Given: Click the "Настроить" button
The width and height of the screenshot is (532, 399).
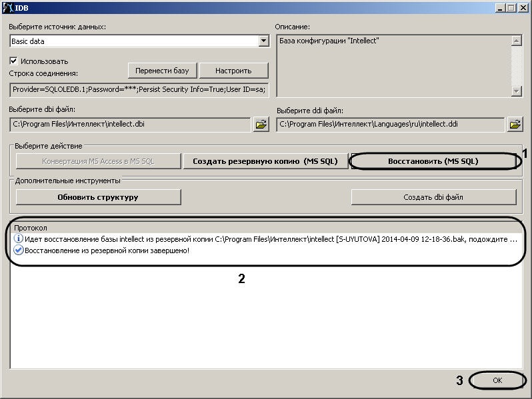Looking at the screenshot, I should click(x=233, y=71).
